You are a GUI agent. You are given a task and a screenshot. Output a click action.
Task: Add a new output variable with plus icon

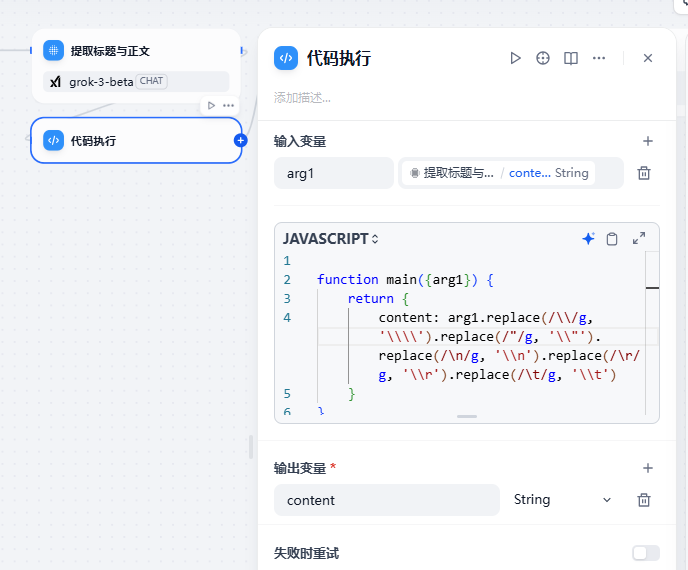tap(648, 468)
